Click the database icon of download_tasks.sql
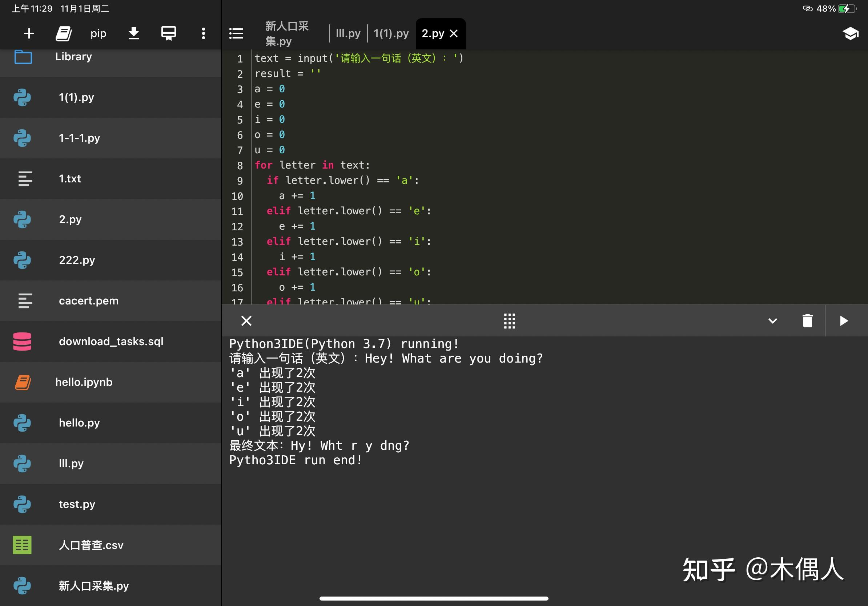This screenshot has width=868, height=606. pos(22,342)
